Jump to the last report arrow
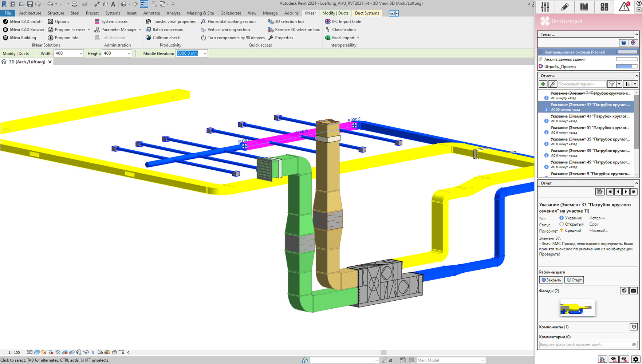The height and width of the screenshot is (364, 642). [x=634, y=192]
